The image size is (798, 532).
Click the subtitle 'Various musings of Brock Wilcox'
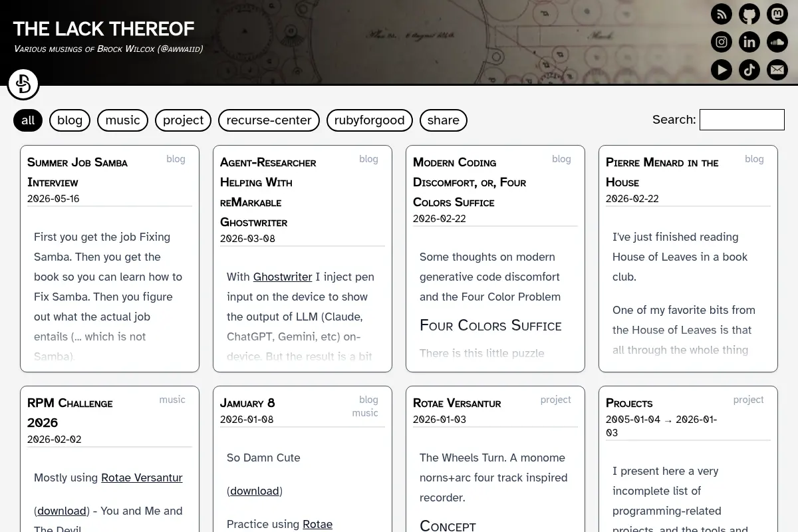pos(108,49)
